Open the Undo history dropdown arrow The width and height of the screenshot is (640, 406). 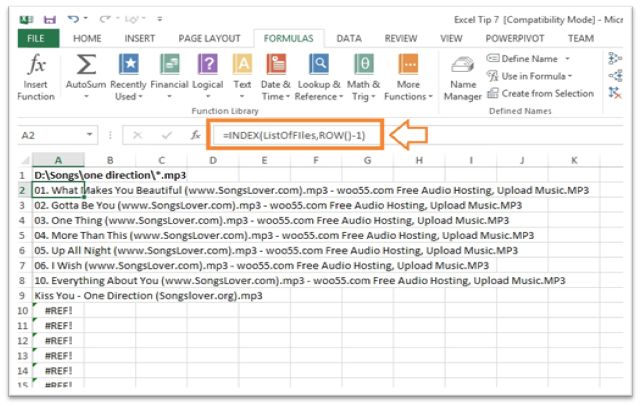point(86,19)
